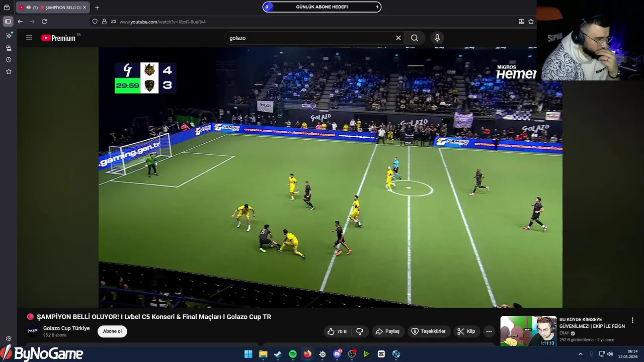
Task: Create a clip with Klip button
Action: [466, 331]
